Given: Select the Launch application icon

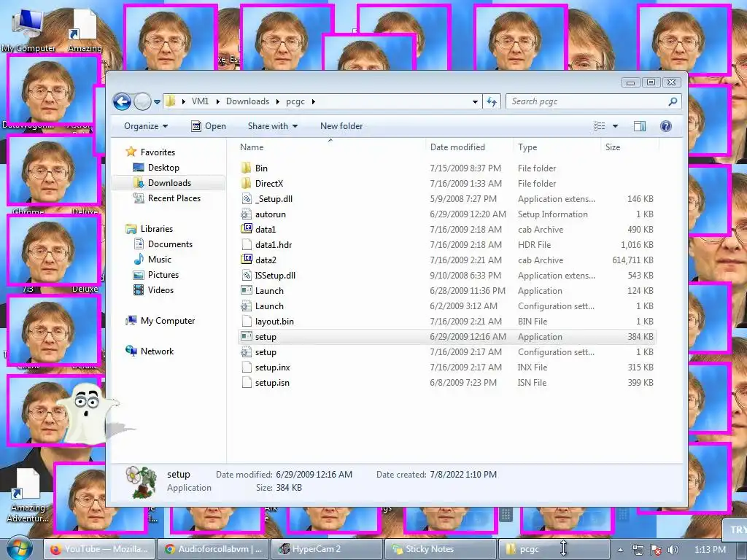Looking at the screenshot, I should (x=247, y=290).
